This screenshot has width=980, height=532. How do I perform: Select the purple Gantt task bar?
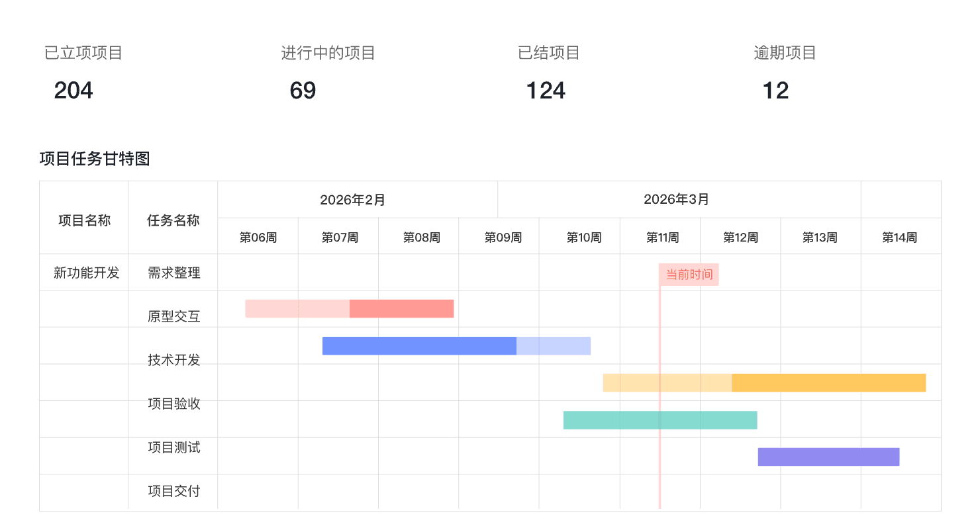click(828, 457)
